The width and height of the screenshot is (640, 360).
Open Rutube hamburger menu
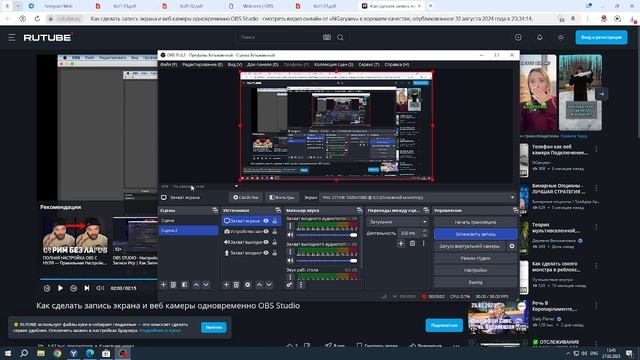(x=11, y=37)
